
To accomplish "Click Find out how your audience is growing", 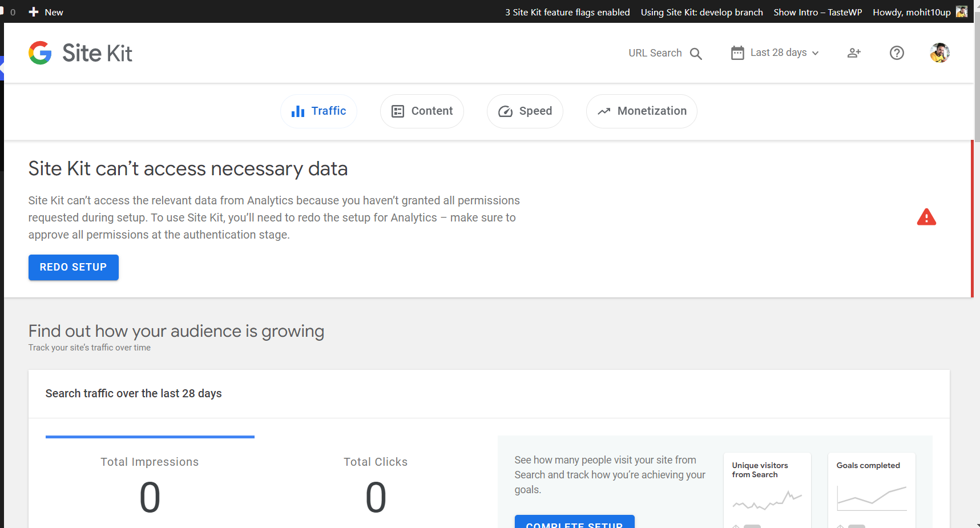I will 176,331.
